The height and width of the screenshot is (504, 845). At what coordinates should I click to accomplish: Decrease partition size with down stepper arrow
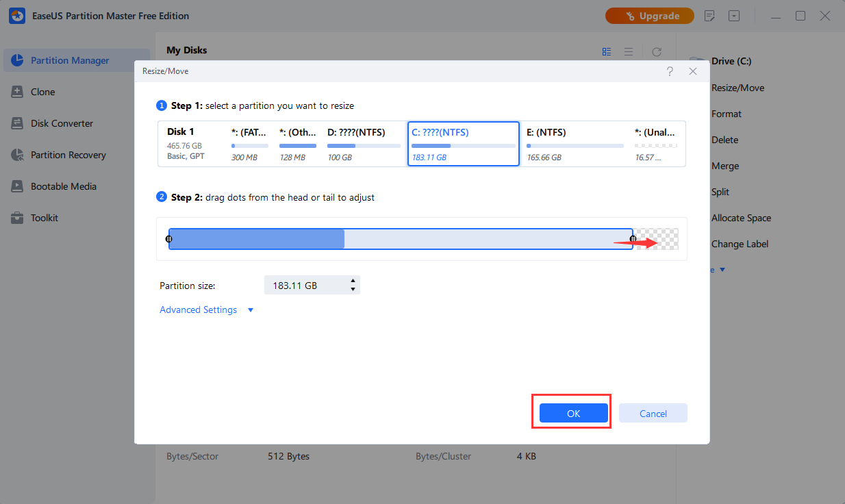click(353, 289)
